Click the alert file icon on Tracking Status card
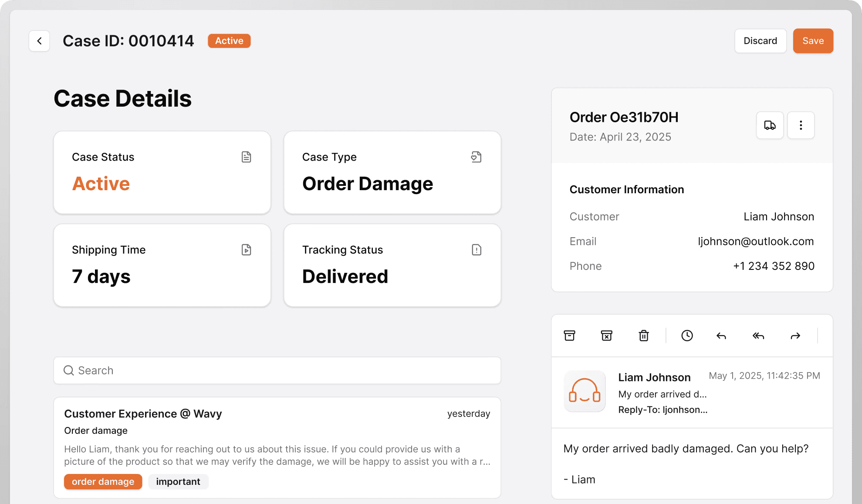862x504 pixels. tap(477, 250)
